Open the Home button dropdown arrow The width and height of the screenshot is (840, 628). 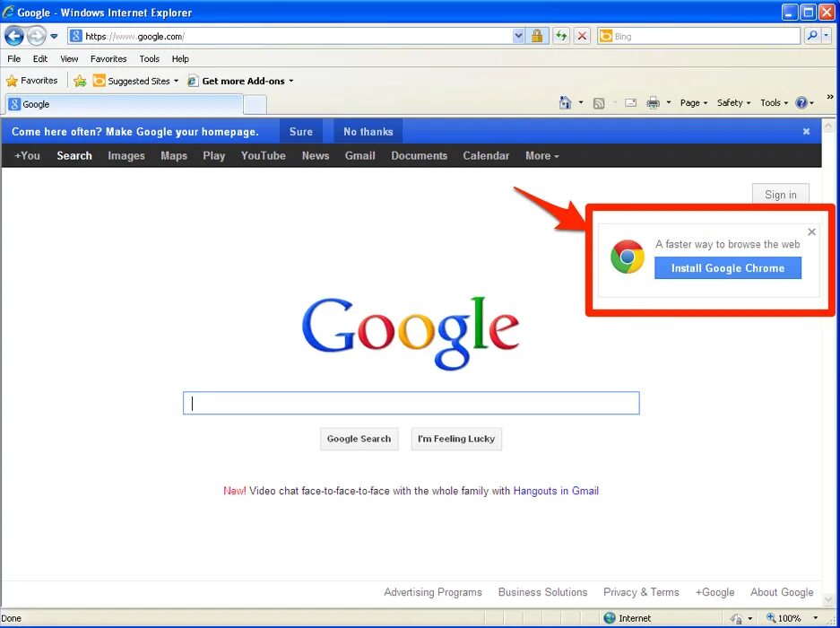coord(581,102)
